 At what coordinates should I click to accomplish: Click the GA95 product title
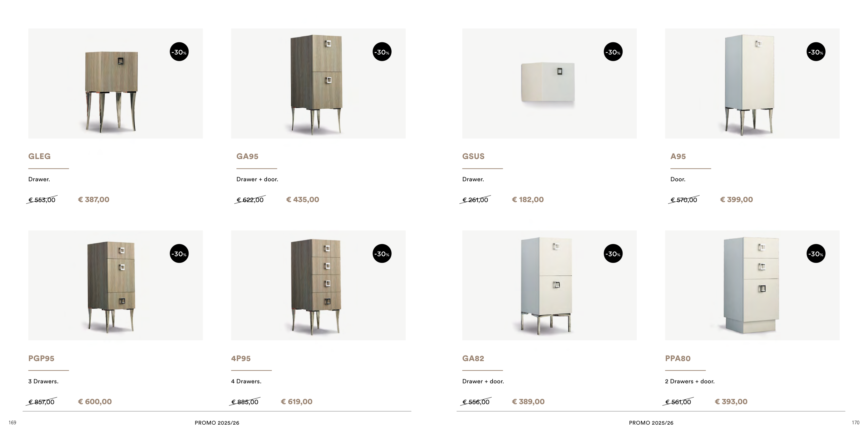(x=247, y=157)
